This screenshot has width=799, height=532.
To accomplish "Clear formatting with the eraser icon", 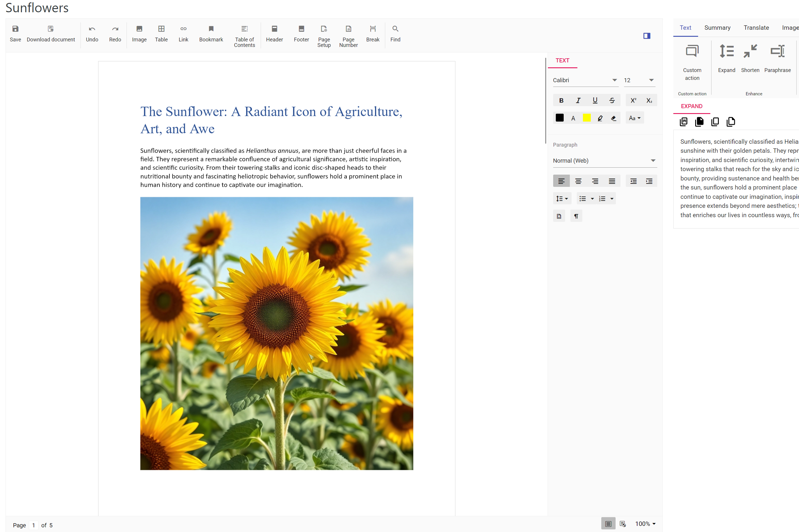I will tap(613, 118).
